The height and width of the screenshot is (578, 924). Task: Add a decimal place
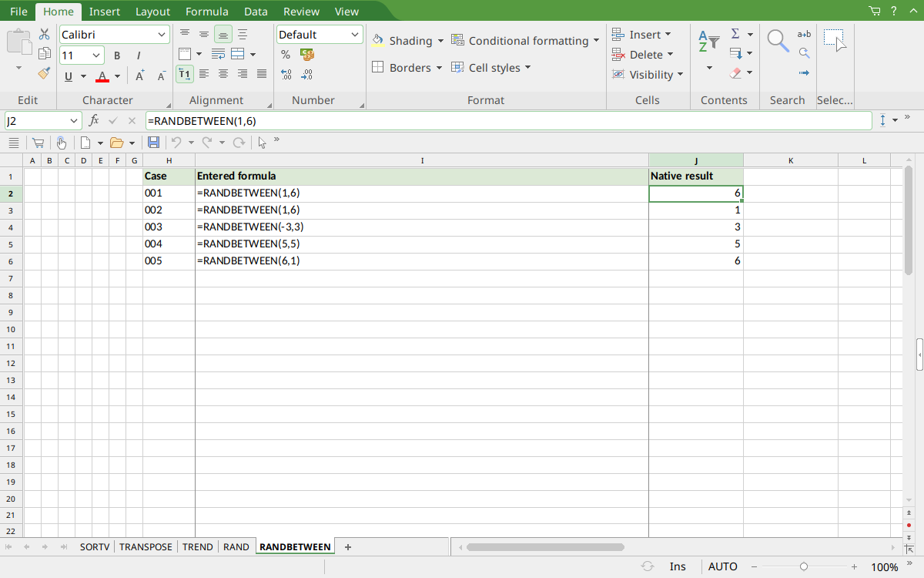[286, 75]
